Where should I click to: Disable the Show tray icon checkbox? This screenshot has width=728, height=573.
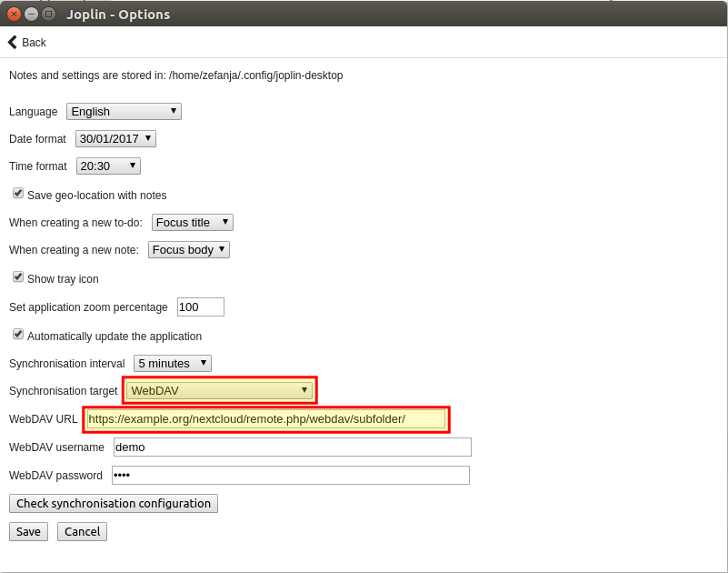coord(18,277)
